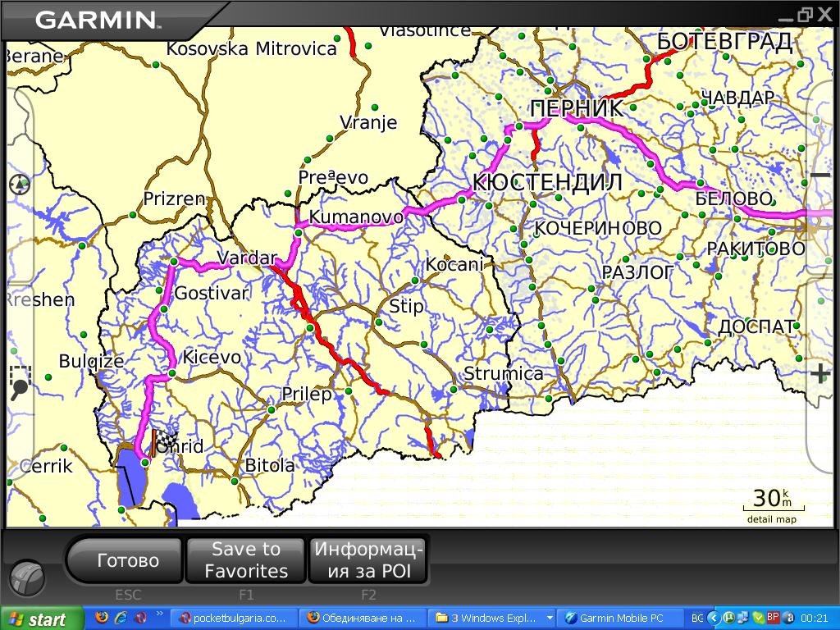Restore down the Garmin window
840x630 pixels.
[804, 15]
